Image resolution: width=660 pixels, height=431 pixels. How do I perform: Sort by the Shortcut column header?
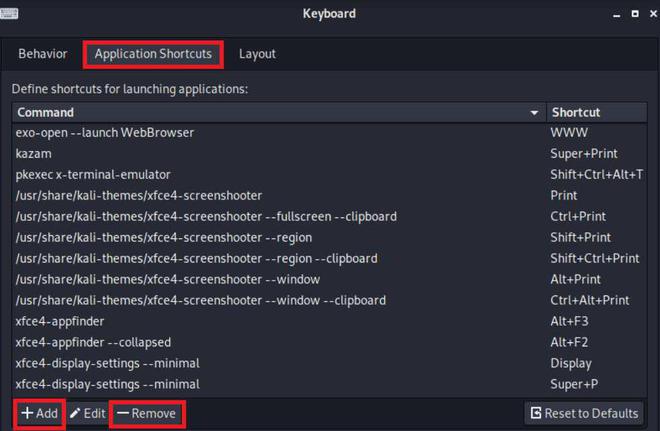pyautogui.click(x=596, y=112)
